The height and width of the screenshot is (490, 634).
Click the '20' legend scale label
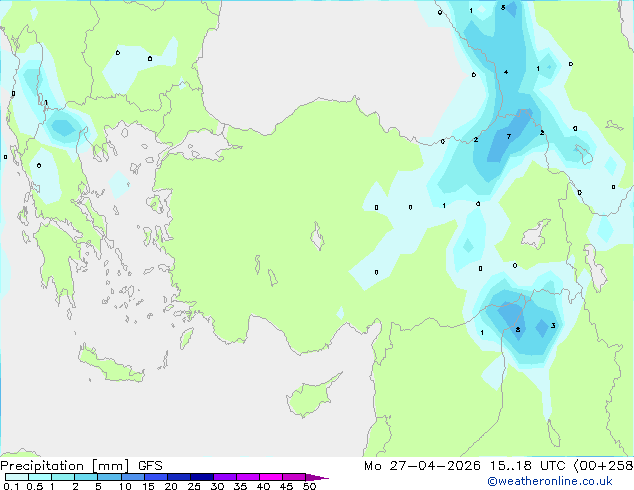pos(171,486)
